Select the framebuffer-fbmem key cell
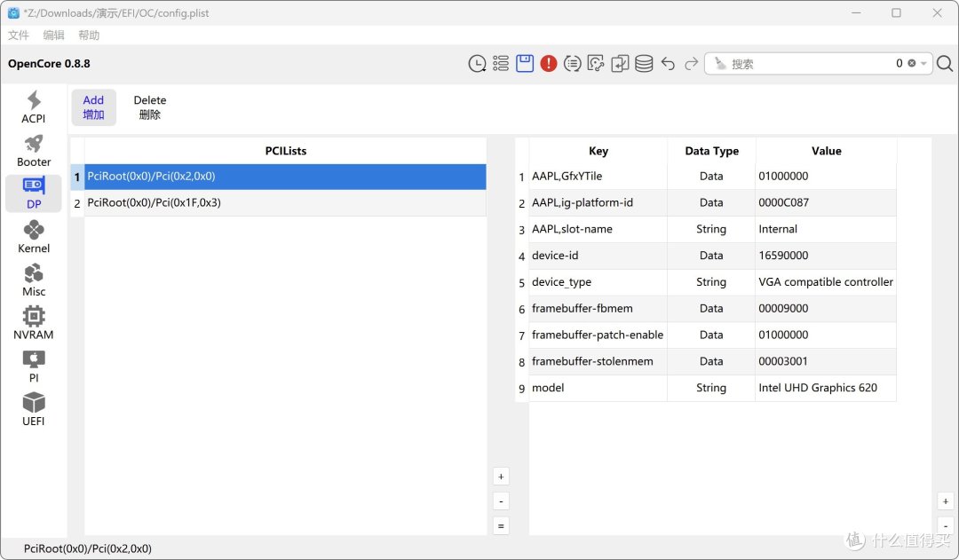959x560 pixels. point(598,309)
